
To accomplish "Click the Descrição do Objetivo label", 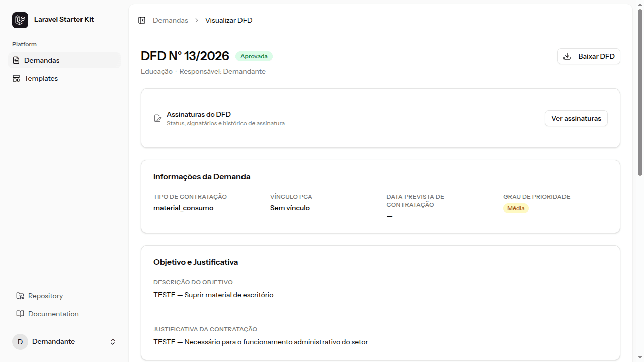I will point(193,282).
